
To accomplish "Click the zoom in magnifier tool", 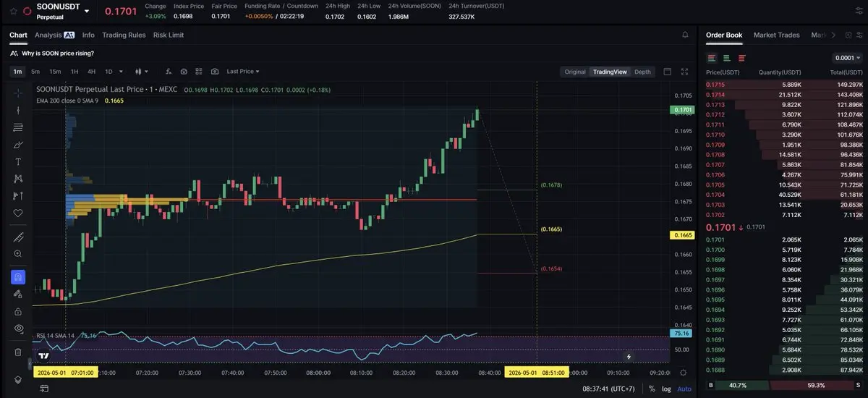I will click(18, 254).
